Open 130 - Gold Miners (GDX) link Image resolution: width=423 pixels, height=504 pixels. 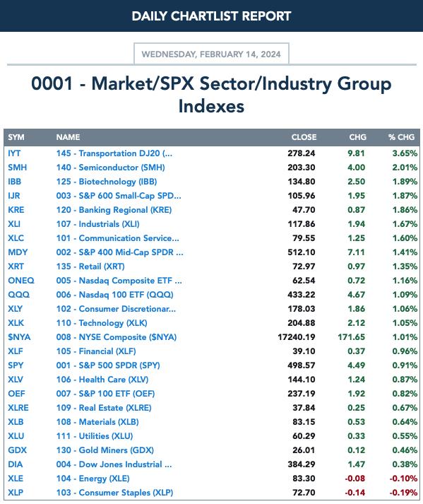(x=105, y=450)
